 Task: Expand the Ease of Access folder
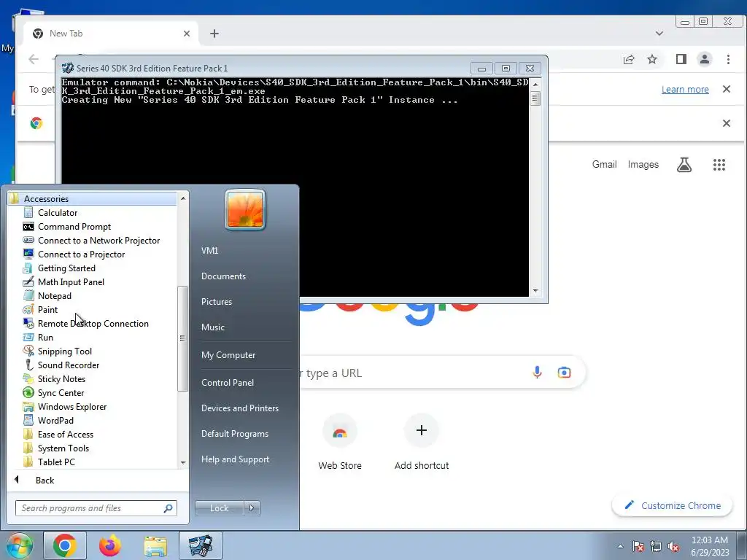tap(65, 434)
